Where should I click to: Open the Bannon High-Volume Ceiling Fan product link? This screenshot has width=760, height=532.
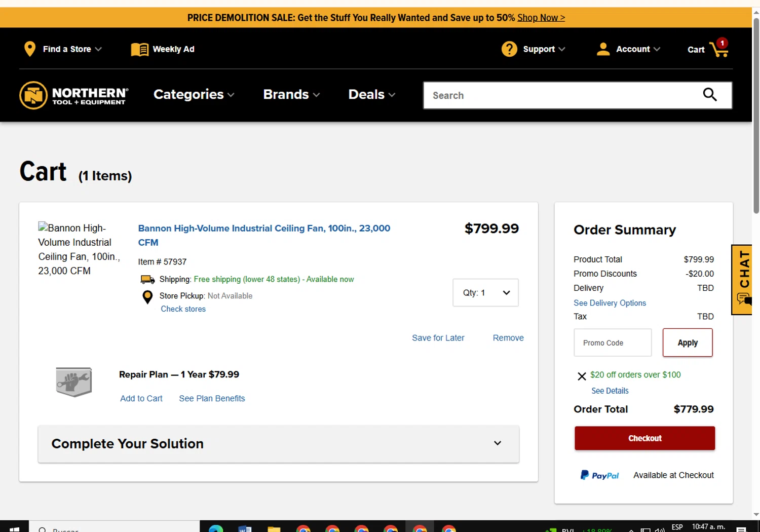click(x=264, y=235)
